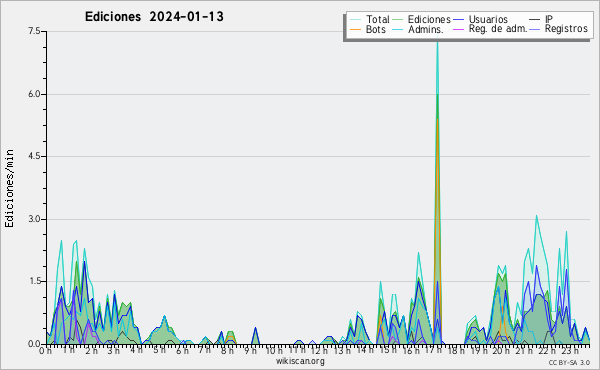Click the green Ediciones legend line swatch
600x370 pixels.
[398, 20]
